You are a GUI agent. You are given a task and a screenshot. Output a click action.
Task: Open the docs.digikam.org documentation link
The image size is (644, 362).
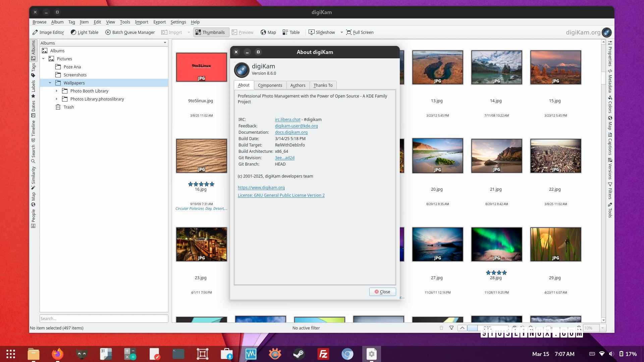point(291,132)
